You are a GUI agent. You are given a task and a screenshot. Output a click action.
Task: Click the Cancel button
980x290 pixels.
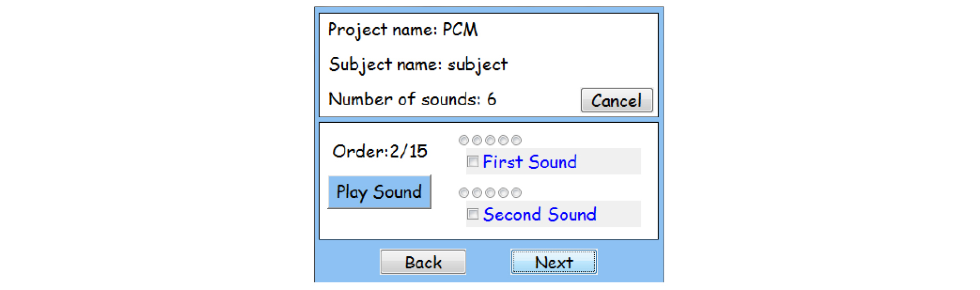[616, 100]
